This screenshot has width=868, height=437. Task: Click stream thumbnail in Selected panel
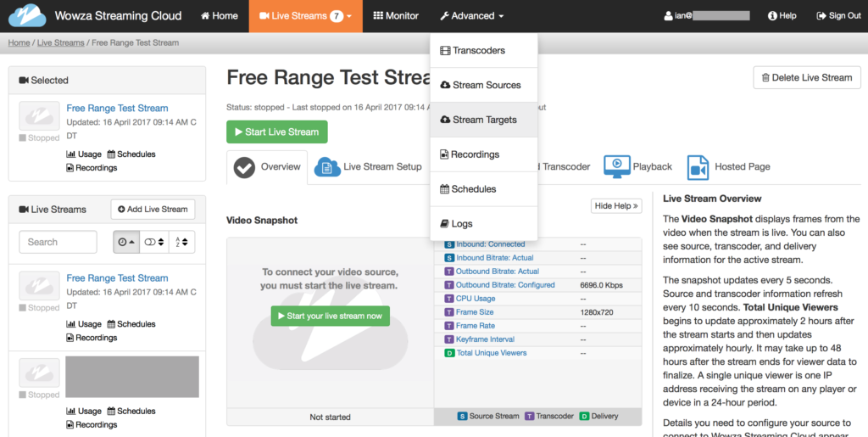point(39,115)
